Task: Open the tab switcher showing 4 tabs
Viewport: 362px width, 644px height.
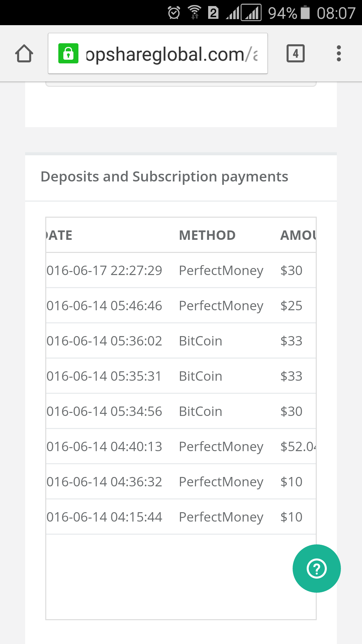Action: [x=295, y=53]
